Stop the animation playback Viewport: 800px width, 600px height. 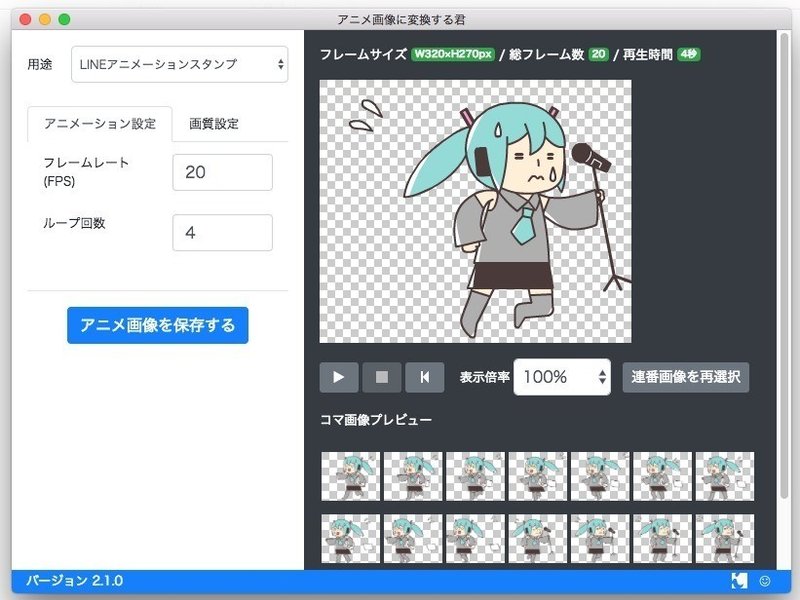pos(382,377)
